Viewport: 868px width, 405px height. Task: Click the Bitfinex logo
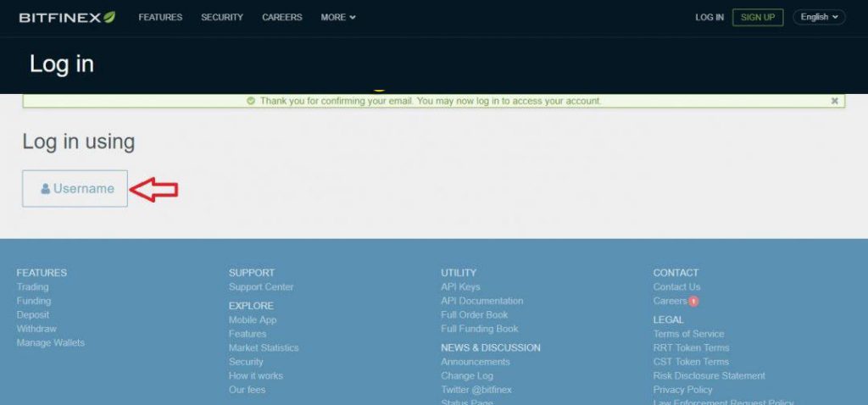pos(67,17)
